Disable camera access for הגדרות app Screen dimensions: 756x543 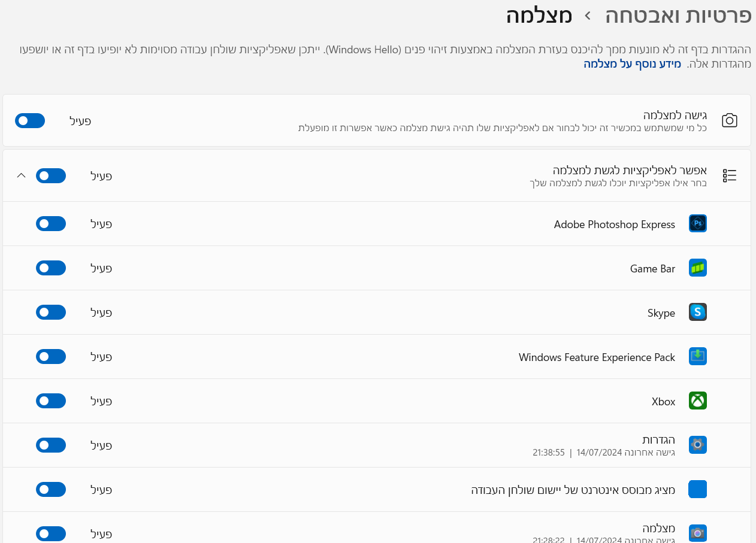[x=51, y=445]
